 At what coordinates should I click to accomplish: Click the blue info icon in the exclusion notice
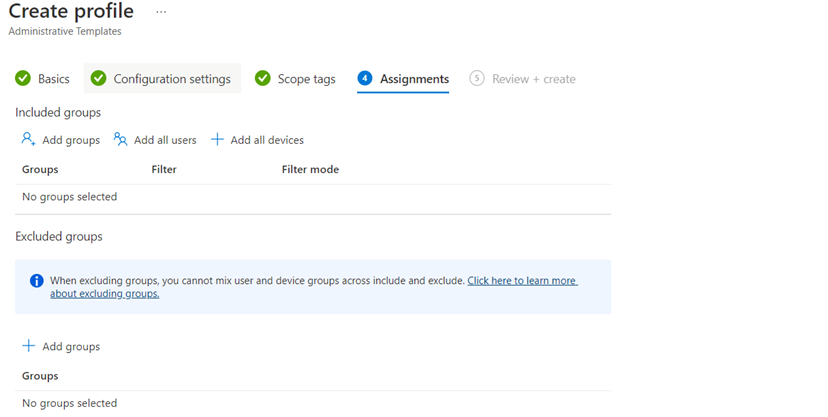36,281
